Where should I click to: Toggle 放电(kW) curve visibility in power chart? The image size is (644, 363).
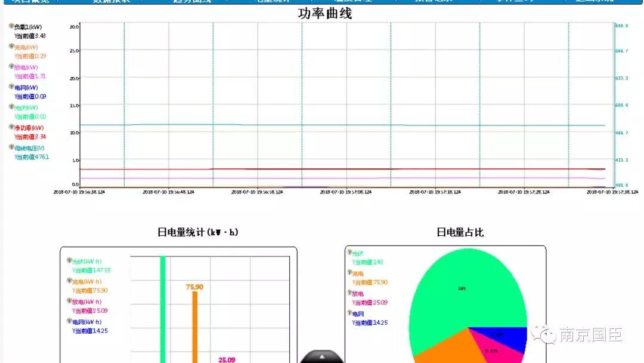click(11, 67)
